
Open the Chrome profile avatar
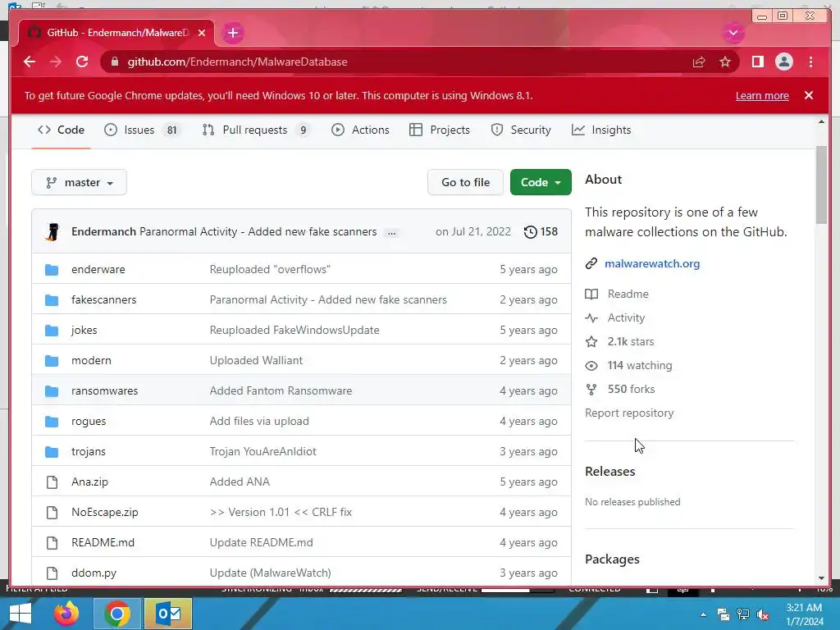[783, 62]
